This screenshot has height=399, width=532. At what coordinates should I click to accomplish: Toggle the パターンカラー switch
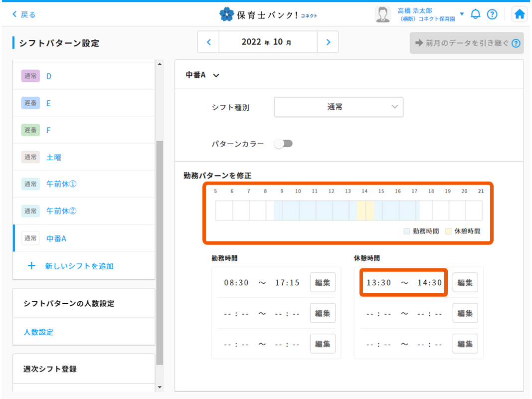coord(283,144)
